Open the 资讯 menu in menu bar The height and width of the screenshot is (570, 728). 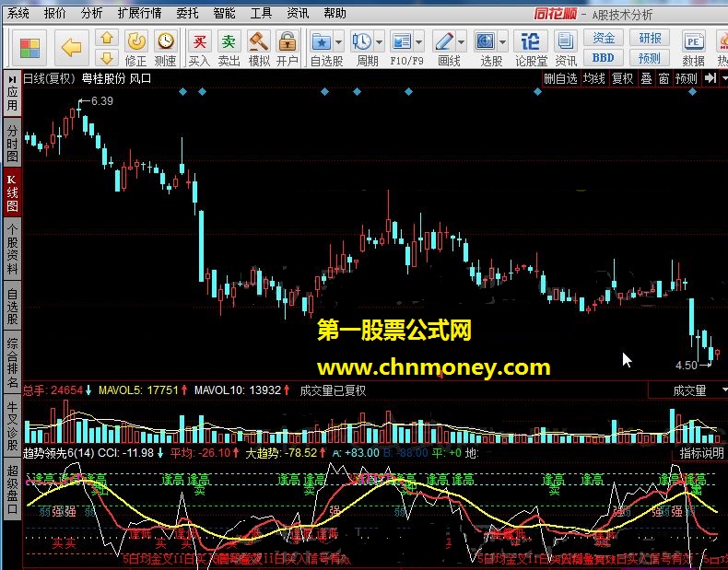tap(298, 14)
